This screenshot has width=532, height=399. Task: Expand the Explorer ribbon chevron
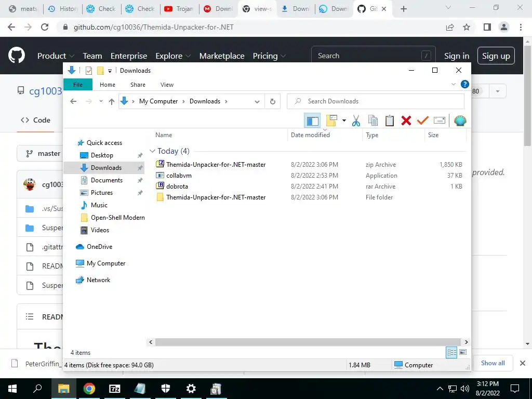pyautogui.click(x=453, y=84)
